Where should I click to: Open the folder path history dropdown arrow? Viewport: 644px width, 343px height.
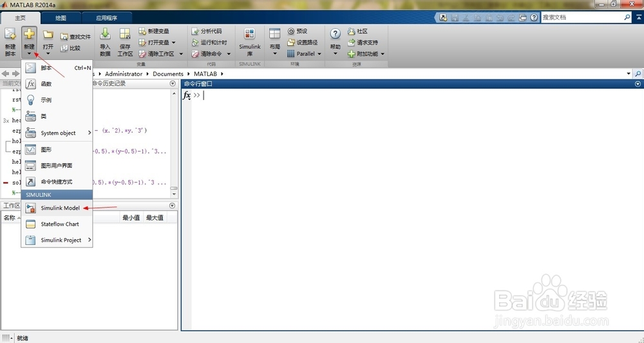pos(629,74)
